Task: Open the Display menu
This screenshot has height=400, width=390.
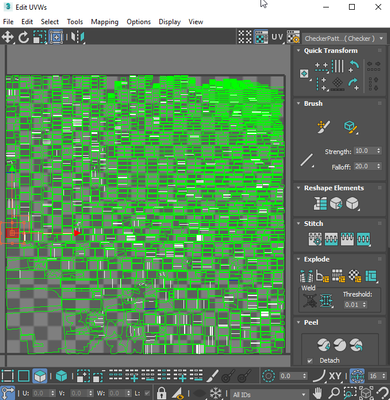Action: click(x=169, y=22)
